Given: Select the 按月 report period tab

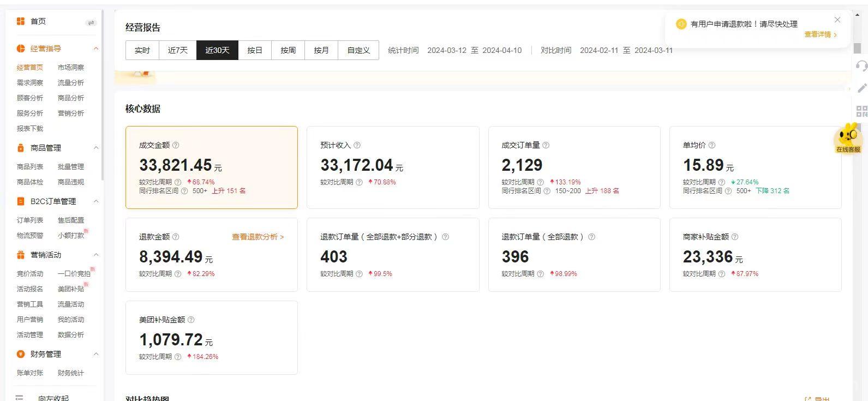Looking at the screenshot, I should [321, 50].
